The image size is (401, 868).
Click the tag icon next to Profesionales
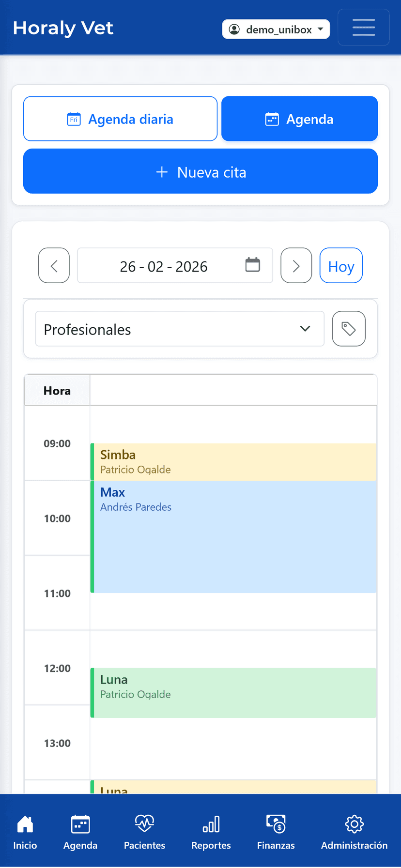pyautogui.click(x=349, y=329)
